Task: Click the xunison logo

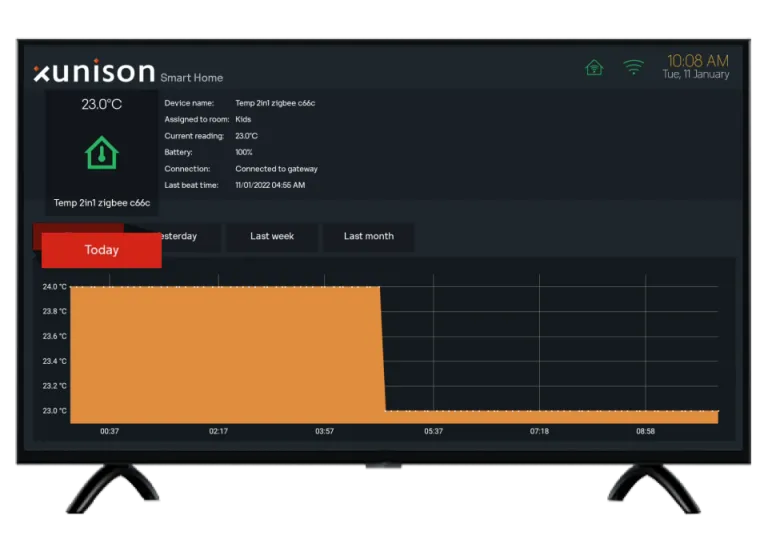Action: coord(95,71)
